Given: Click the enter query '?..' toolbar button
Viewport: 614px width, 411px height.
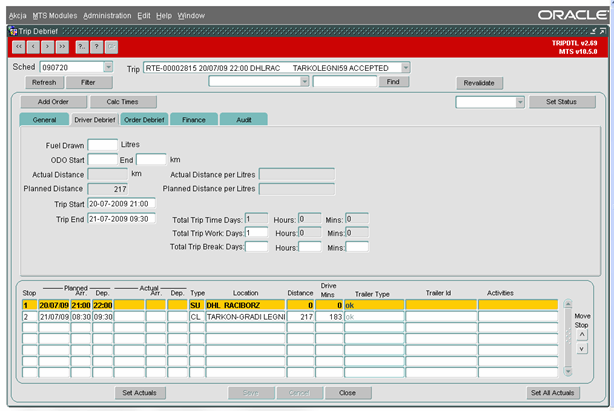Looking at the screenshot, I should tap(82, 47).
